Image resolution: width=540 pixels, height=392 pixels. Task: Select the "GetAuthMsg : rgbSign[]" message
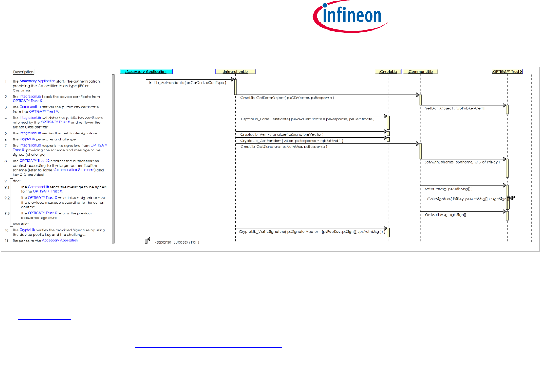coord(446,215)
